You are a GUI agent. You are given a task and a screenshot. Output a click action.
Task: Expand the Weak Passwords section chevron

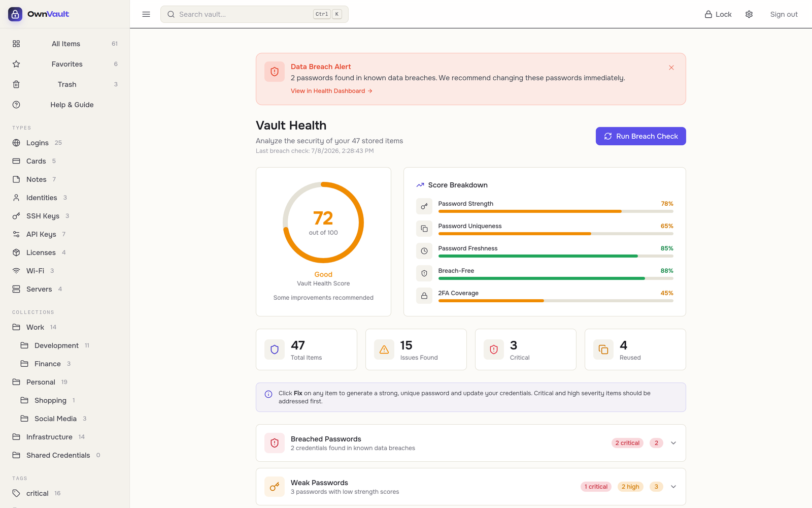tap(673, 487)
